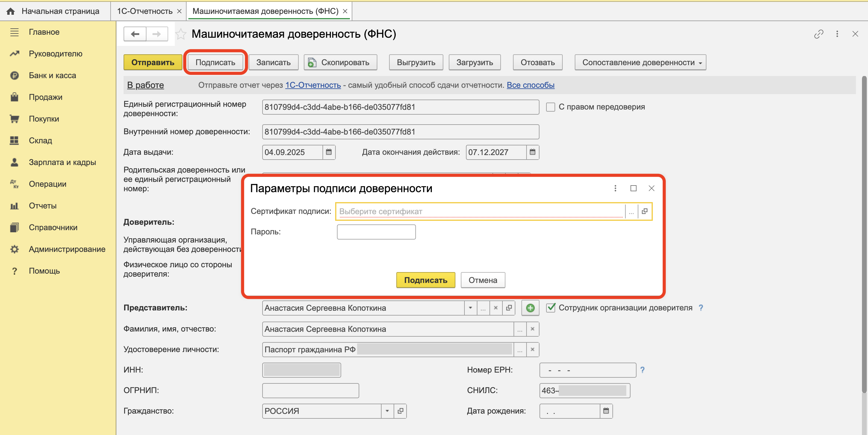The image size is (868, 435).
Task: Click the get-link chain icon top right
Action: point(819,34)
